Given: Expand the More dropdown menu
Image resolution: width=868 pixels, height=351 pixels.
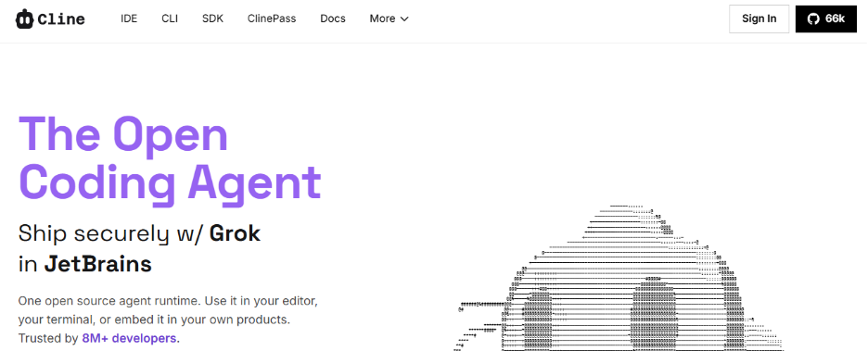Looking at the screenshot, I should (389, 19).
